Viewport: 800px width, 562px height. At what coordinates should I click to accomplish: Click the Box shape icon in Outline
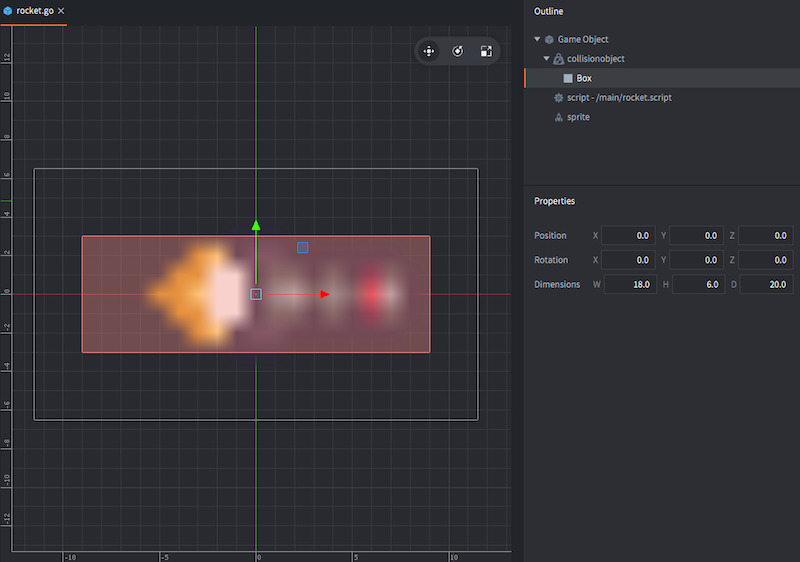click(x=568, y=78)
